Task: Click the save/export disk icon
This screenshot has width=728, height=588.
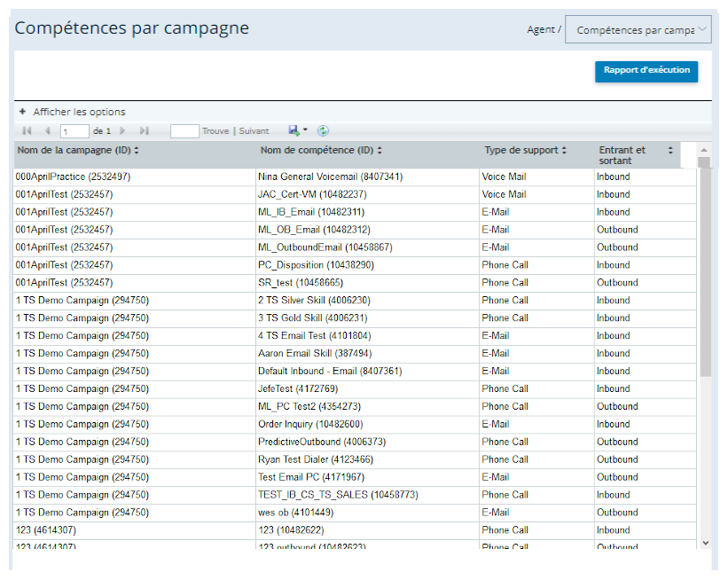Action: (x=294, y=130)
